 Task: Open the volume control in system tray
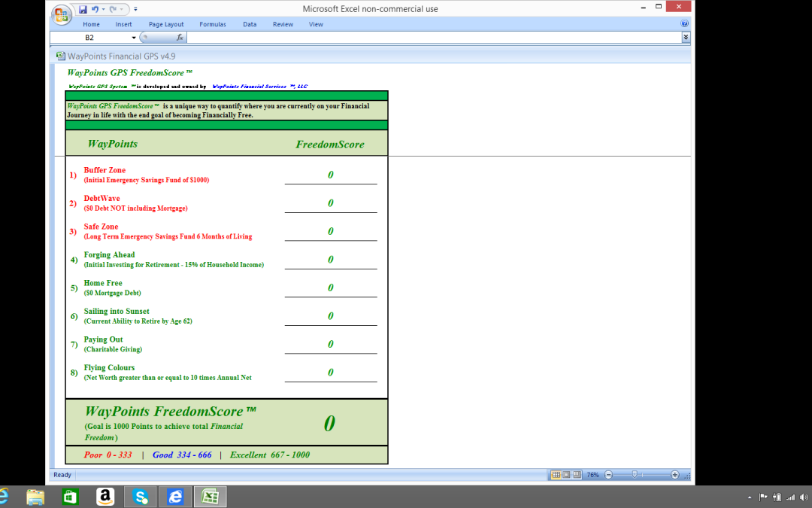803,497
